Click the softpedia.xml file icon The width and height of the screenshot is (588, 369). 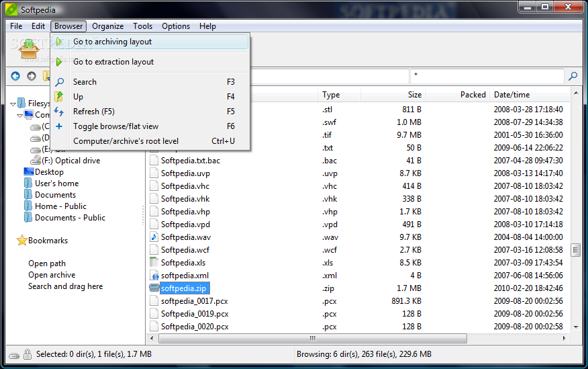click(x=154, y=275)
